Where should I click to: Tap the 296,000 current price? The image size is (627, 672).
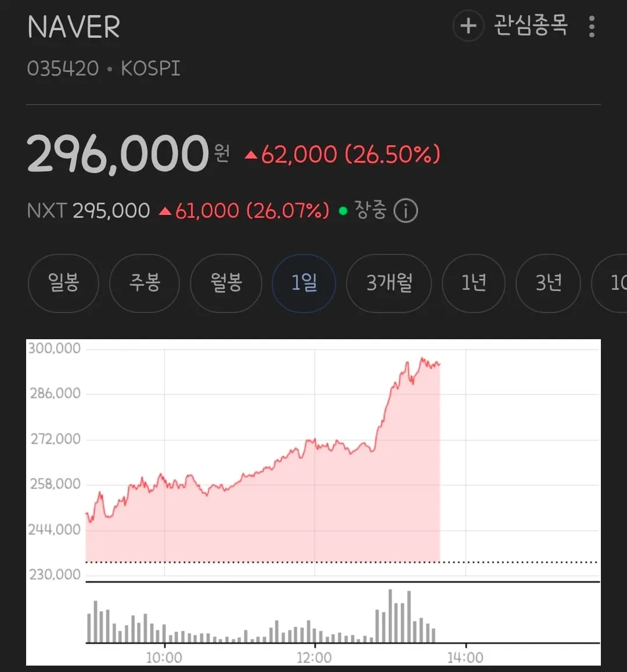click(118, 153)
